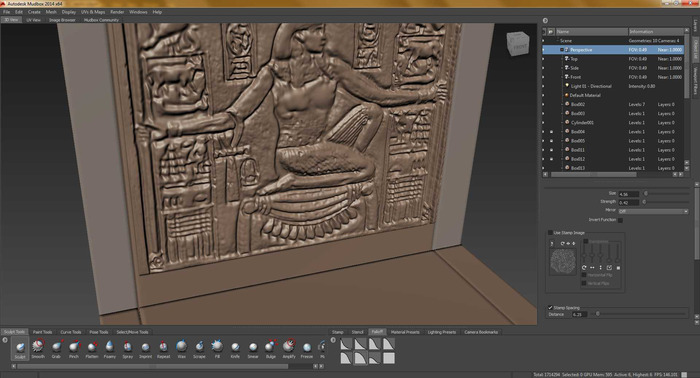Enable the Horizontal Flip checkbox
Image resolution: width=700 pixels, height=378 pixels.
click(584, 275)
